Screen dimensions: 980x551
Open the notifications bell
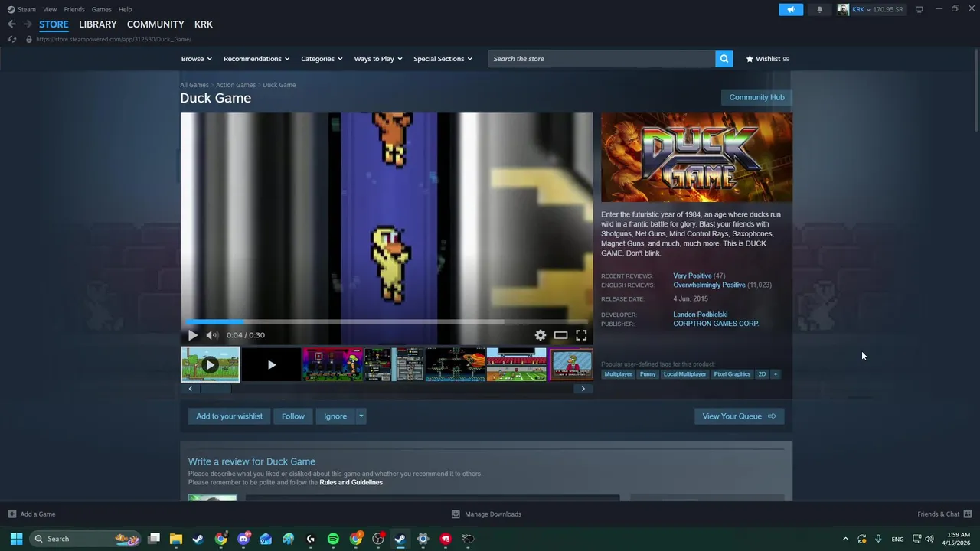(819, 9)
